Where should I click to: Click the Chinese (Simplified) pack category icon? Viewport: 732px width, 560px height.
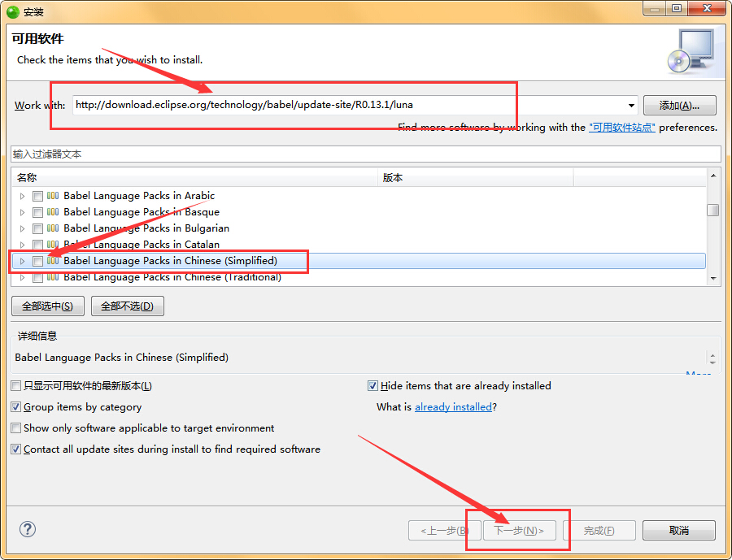pyautogui.click(x=53, y=261)
